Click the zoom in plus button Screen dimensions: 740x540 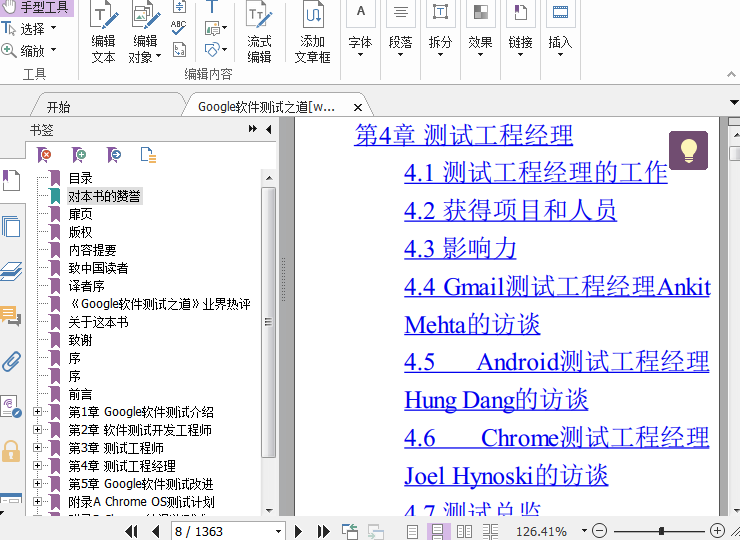717,531
